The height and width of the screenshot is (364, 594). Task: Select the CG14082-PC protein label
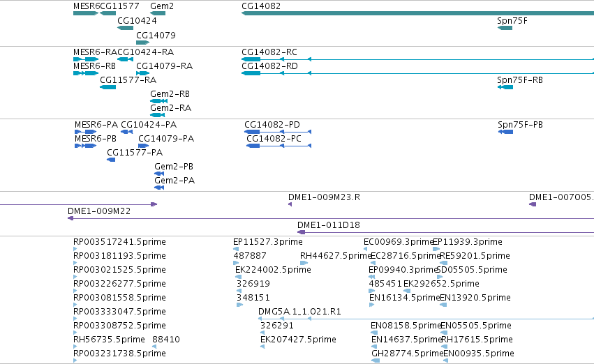[x=274, y=139]
